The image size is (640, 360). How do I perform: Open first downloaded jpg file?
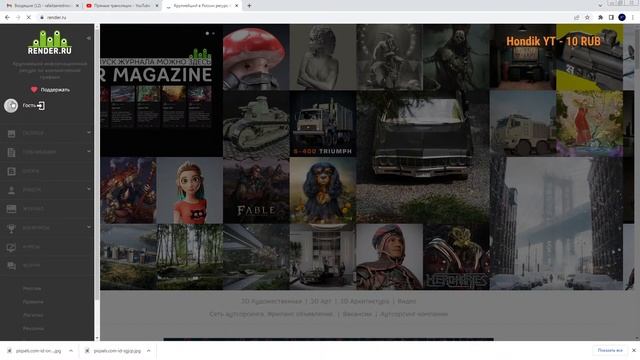(x=38, y=351)
